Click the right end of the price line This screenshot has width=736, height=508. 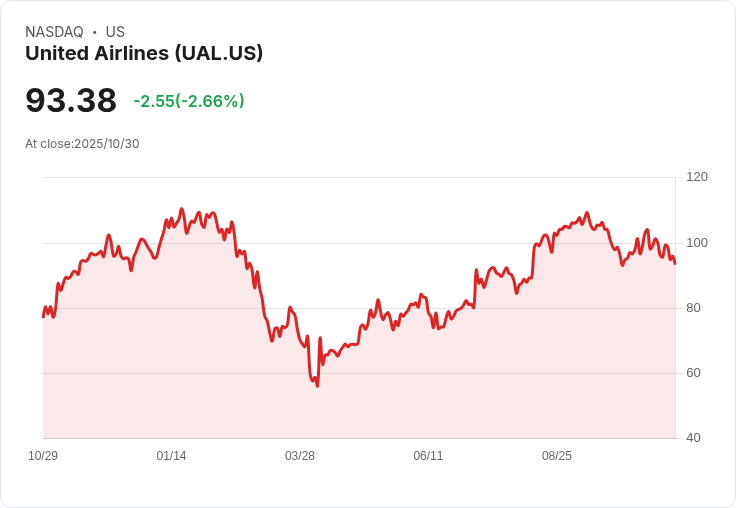pos(675,263)
